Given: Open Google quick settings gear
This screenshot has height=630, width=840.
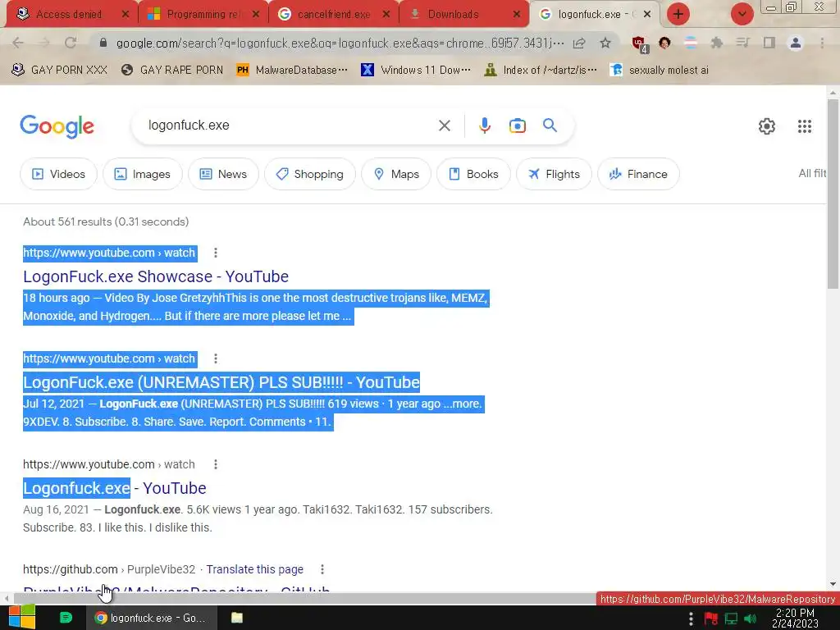Looking at the screenshot, I should pyautogui.click(x=767, y=126).
